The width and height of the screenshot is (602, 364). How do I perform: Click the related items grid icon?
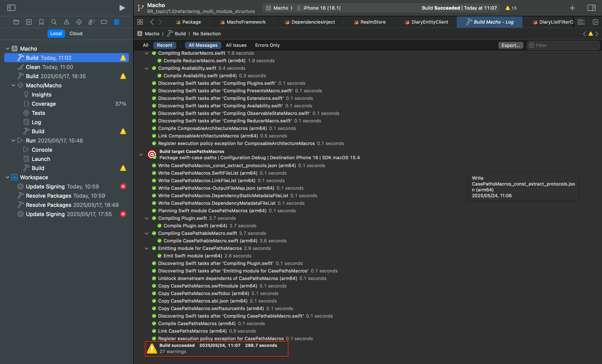click(140, 22)
